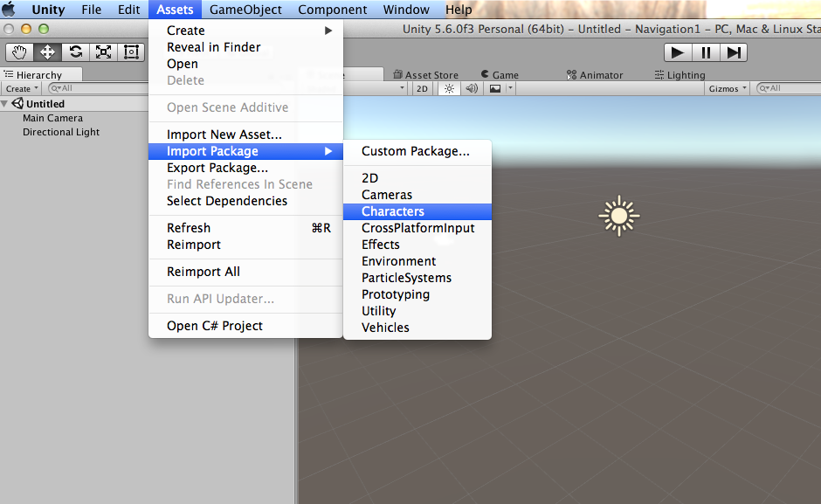Open the Import Package submenu
This screenshot has height=504, width=821.
245,151
